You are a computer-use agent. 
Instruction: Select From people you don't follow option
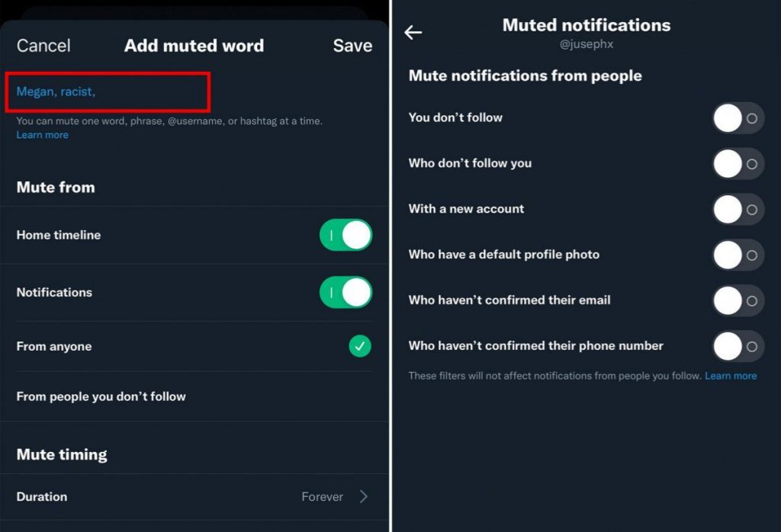click(99, 396)
